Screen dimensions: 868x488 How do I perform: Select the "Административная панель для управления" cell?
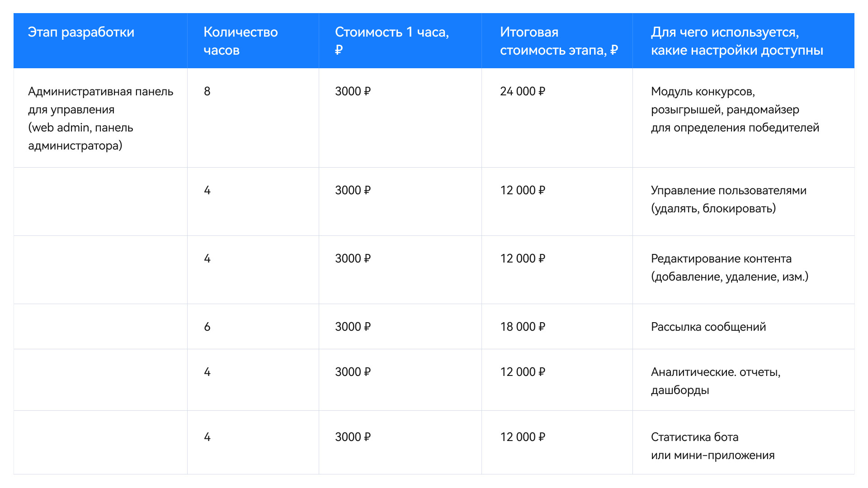tap(100, 118)
